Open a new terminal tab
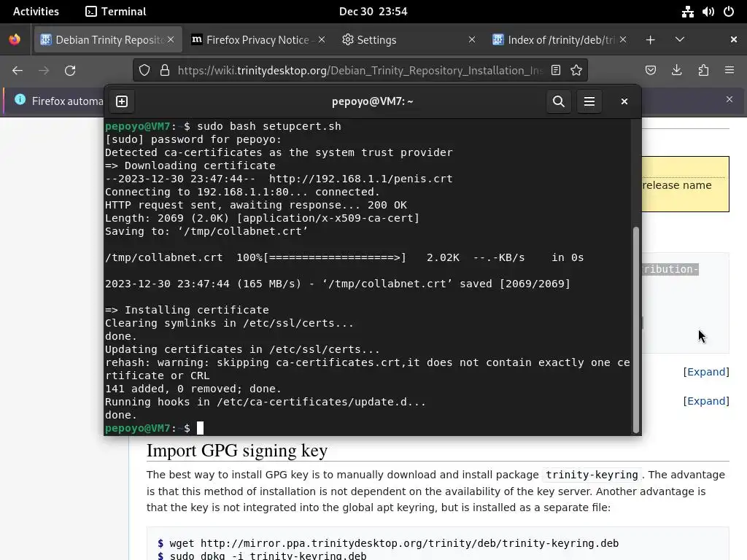The width and height of the screenshot is (747, 560). coord(122,101)
